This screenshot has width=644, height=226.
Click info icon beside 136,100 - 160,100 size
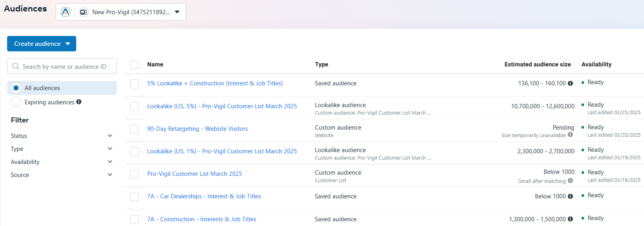(570, 83)
